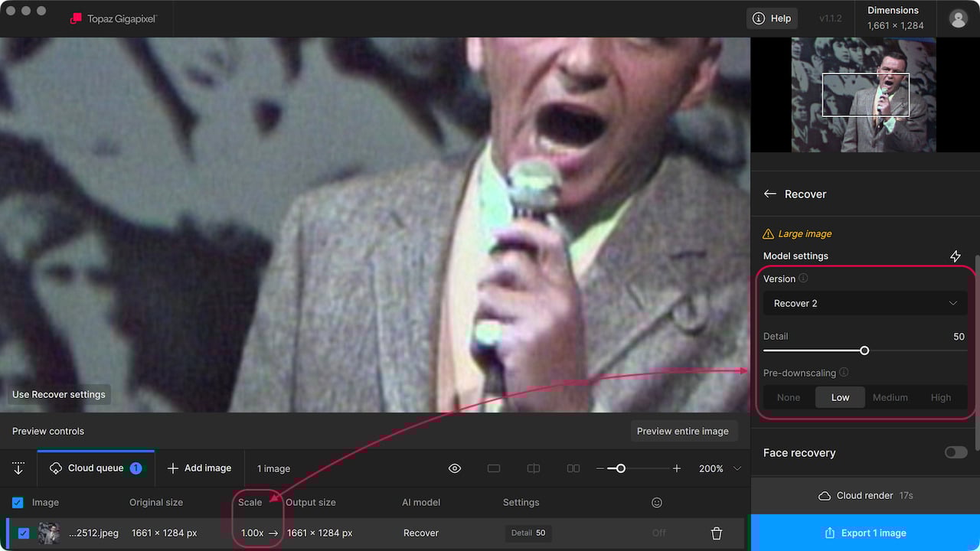
Task: Click the user account avatar icon
Action: [958, 19]
